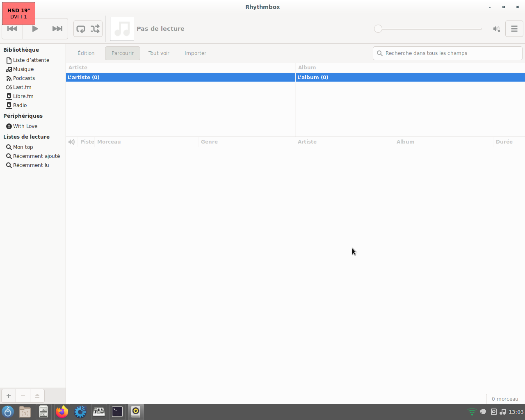Screen dimensions: 525x420
Task: Open Récemment ajouté playlist
Action: point(33,156)
